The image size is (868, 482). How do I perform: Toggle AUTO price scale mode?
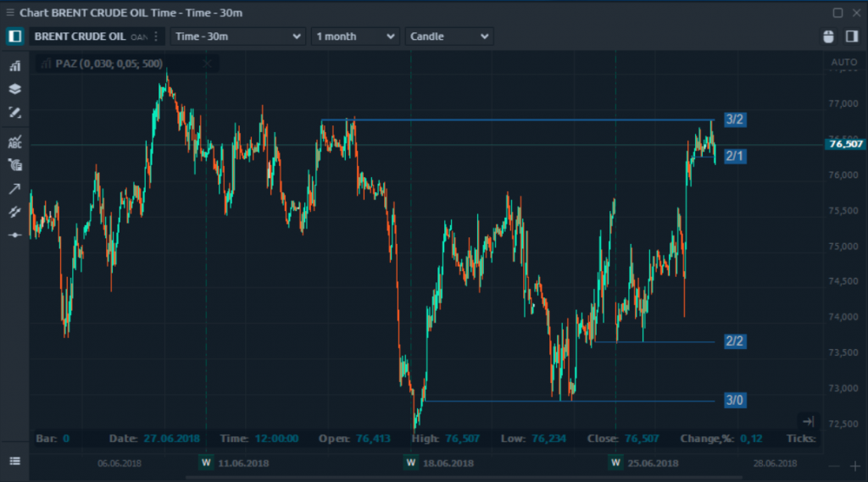844,63
